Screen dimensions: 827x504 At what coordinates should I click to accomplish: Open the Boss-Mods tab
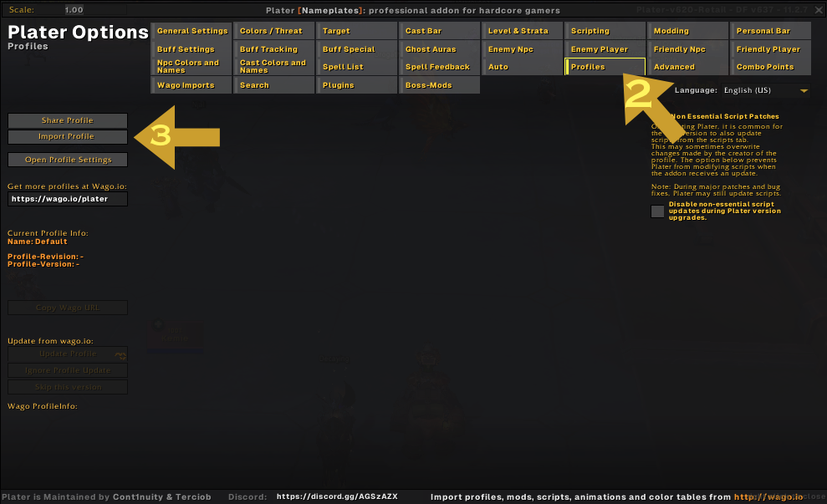coord(440,85)
